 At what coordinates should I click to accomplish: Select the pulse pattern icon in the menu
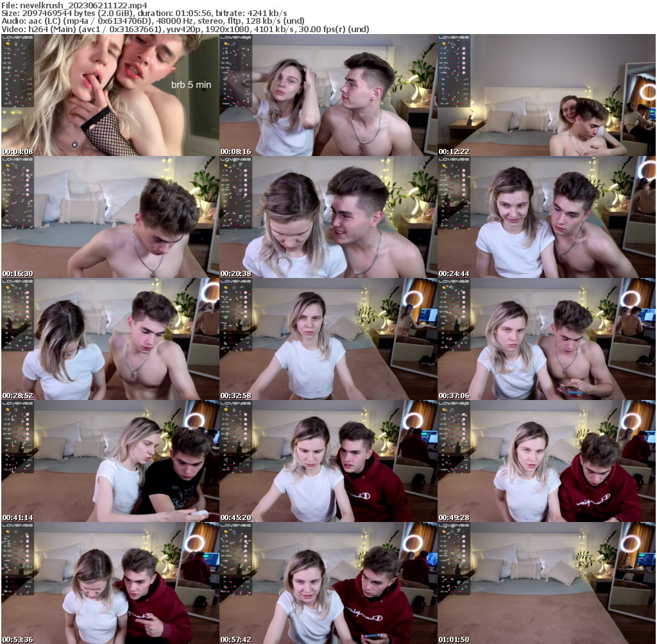click(x=30, y=94)
